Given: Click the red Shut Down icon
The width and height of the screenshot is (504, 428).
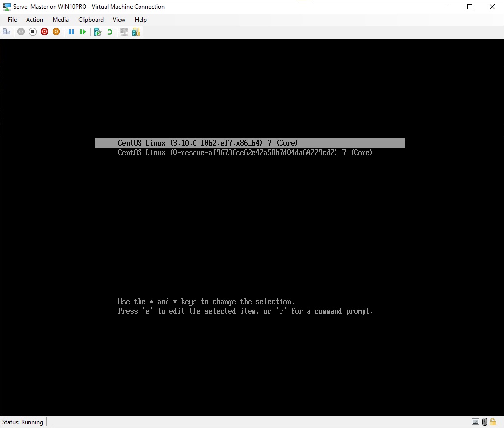Looking at the screenshot, I should [44, 32].
